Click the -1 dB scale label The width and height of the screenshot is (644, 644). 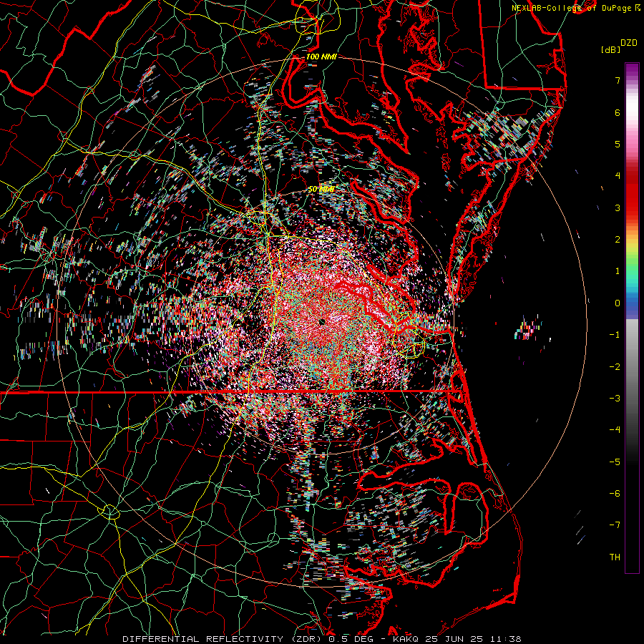(615, 335)
